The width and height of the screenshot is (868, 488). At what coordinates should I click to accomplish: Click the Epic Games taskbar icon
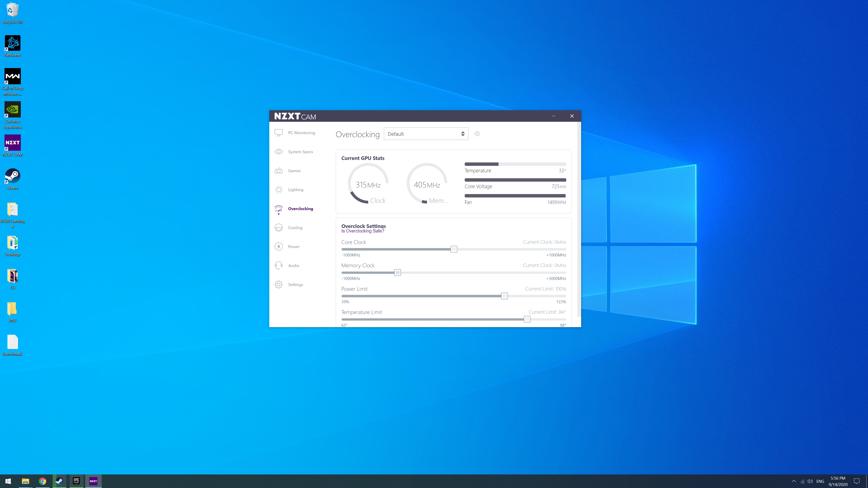pos(76,481)
